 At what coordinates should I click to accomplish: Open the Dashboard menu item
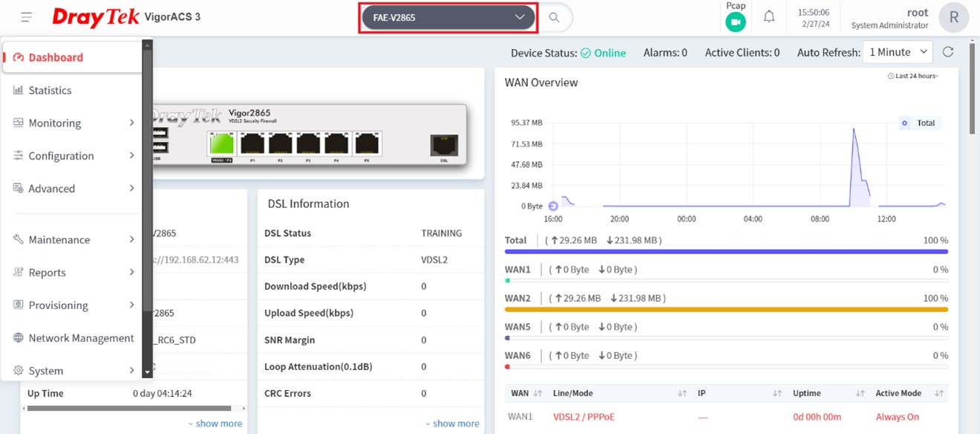[72, 57]
